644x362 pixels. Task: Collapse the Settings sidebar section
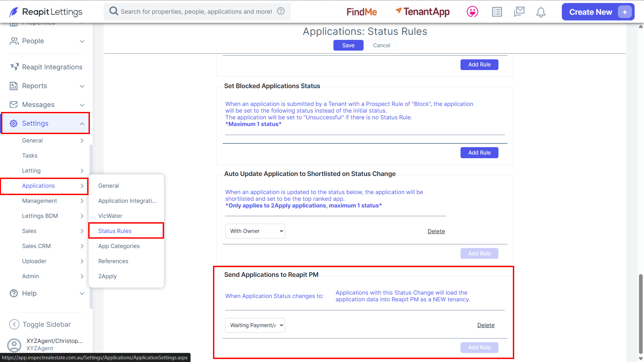(x=82, y=124)
